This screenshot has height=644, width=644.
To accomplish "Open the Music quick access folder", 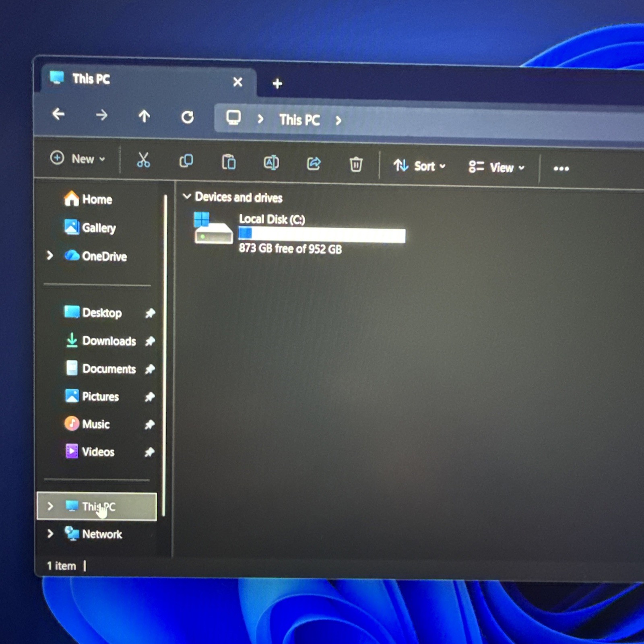I will pos(87,424).
